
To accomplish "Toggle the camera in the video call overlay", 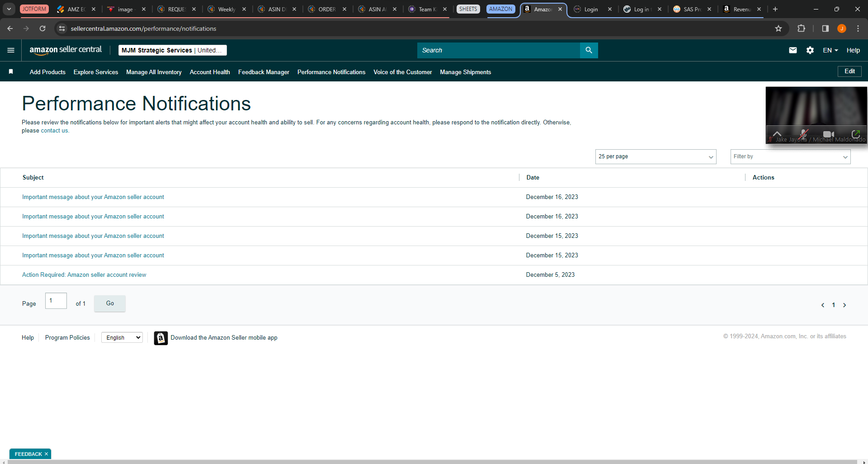I will point(828,134).
